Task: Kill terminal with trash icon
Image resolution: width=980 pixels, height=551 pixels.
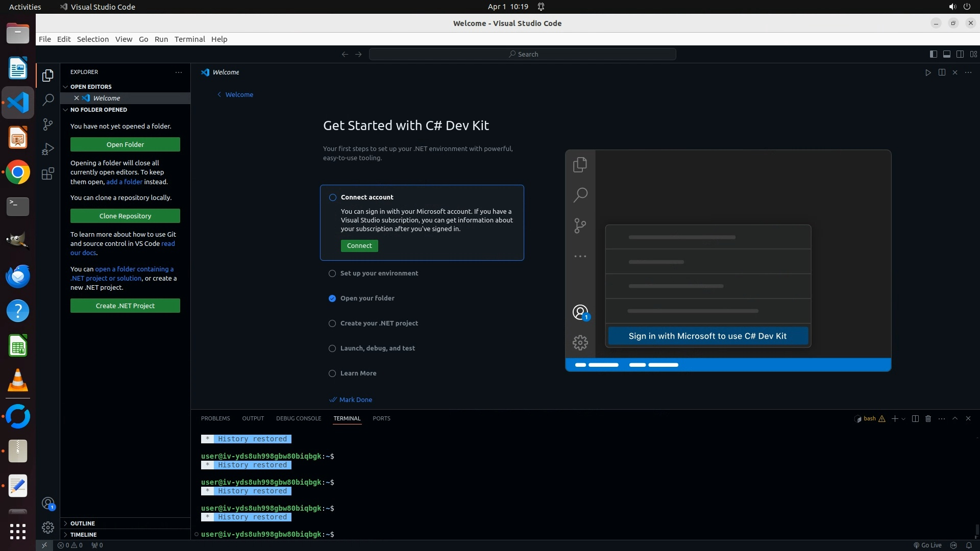Action: 928,418
